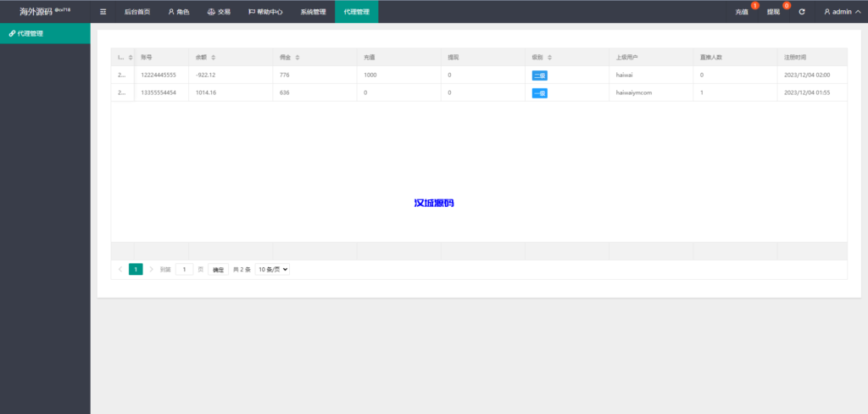Open the 角色 menu with person icon
Viewport: 868px width, 414px height.
(x=178, y=12)
